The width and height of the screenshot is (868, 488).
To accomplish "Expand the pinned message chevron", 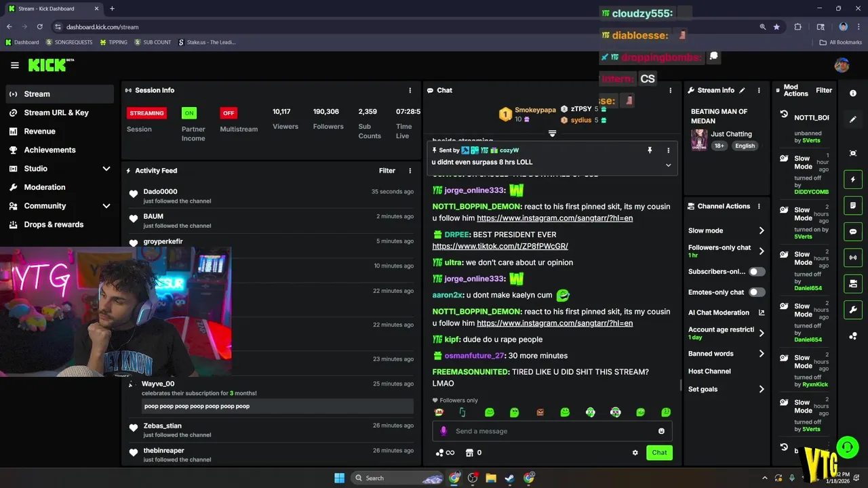I will tap(668, 165).
